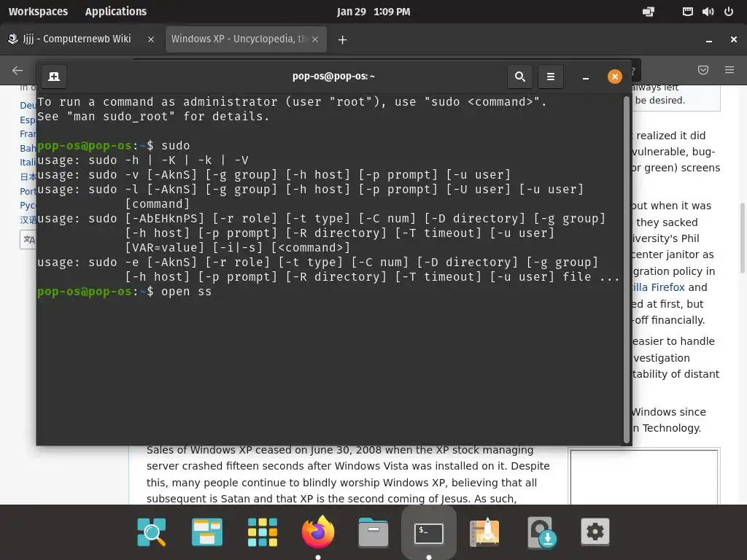Close the Firefox window
Screen dimensions: 747x560
734,39
